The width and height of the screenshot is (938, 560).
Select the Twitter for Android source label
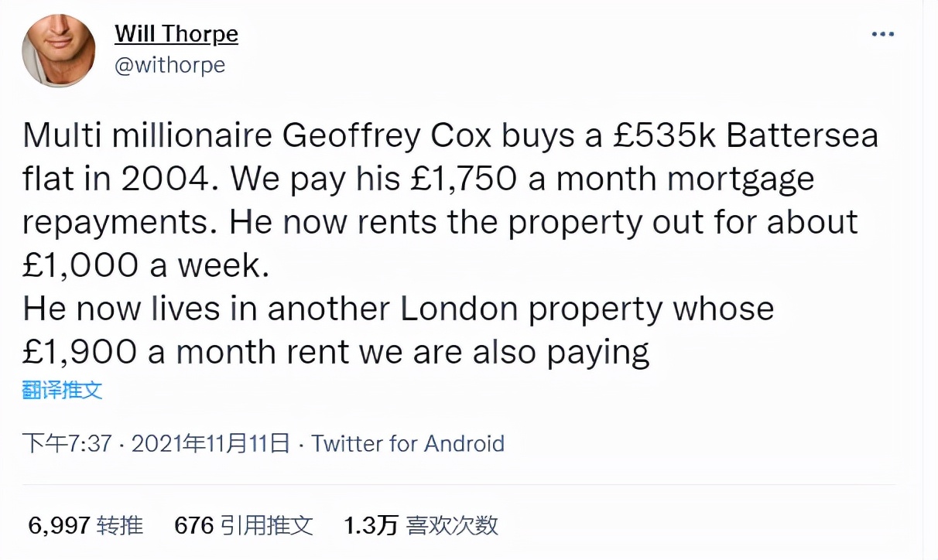coord(409,444)
